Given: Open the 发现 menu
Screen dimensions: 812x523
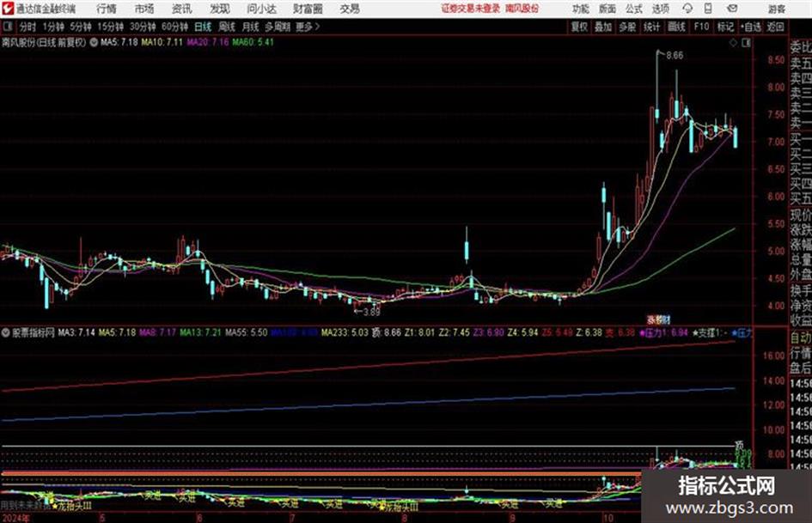Looking at the screenshot, I should [220, 9].
